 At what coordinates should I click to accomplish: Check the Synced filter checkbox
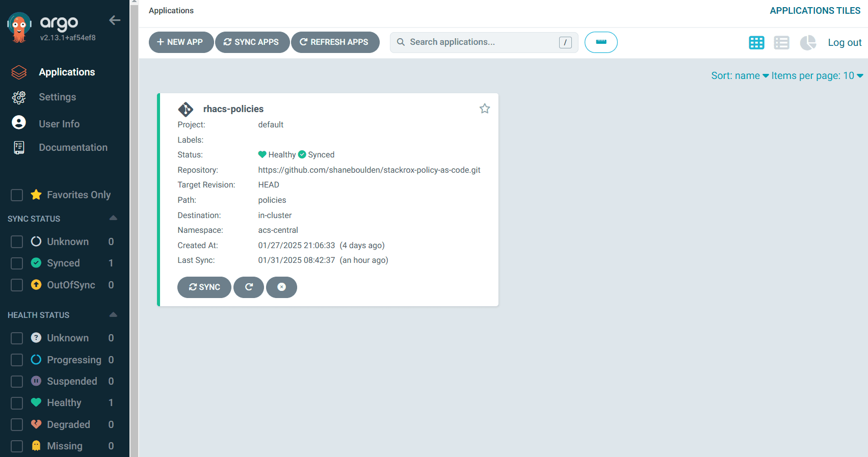[x=17, y=263]
